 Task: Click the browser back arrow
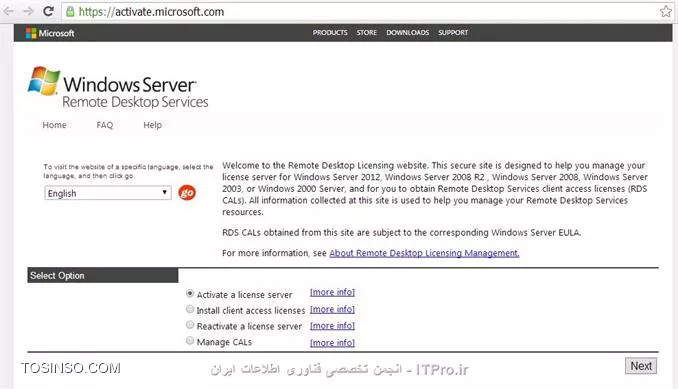(8, 11)
